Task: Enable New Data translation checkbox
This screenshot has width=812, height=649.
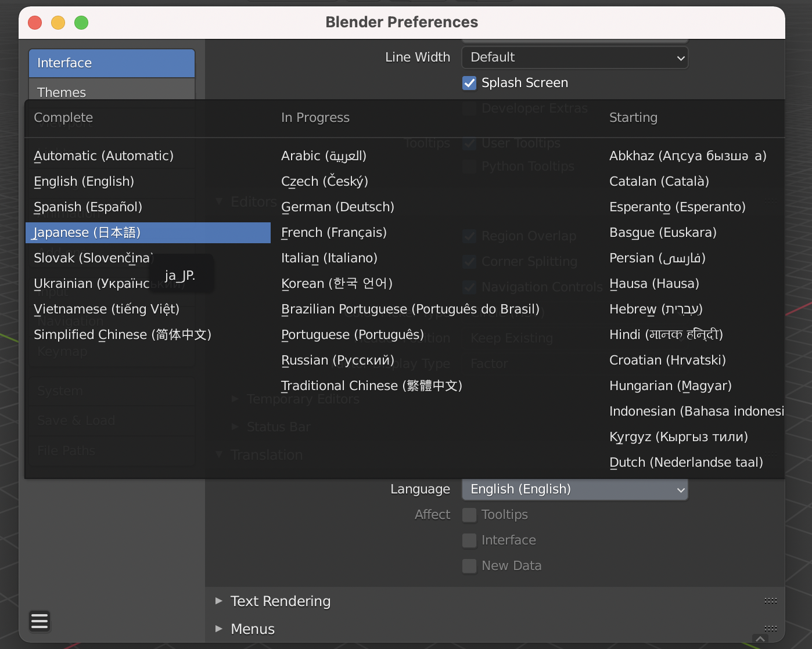Action: [x=469, y=566]
